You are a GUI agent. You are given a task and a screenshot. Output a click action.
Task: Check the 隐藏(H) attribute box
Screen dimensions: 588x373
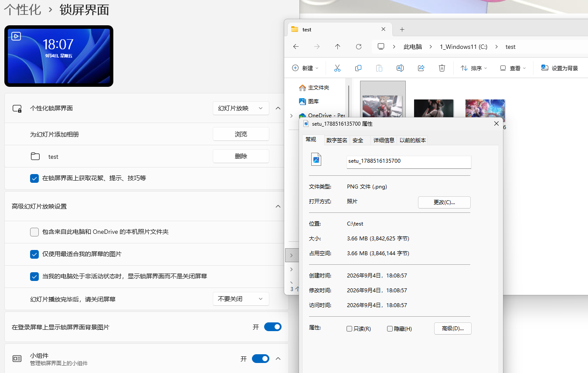(x=390, y=329)
